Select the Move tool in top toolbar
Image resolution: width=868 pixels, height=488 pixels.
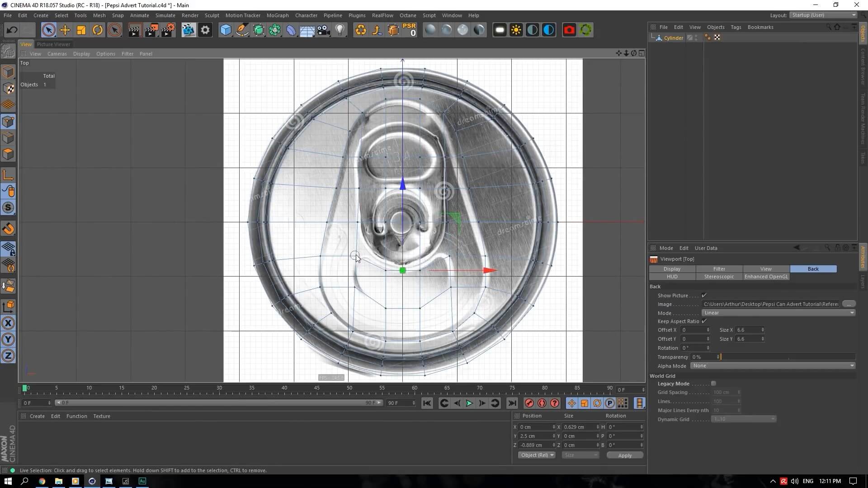coord(65,30)
